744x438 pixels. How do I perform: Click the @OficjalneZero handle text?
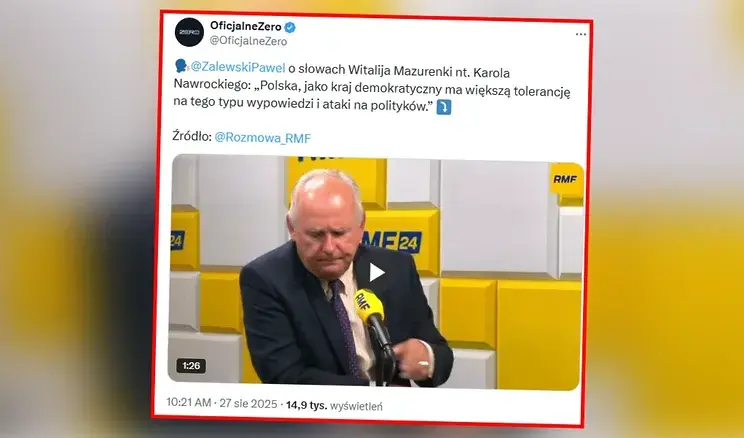click(249, 41)
